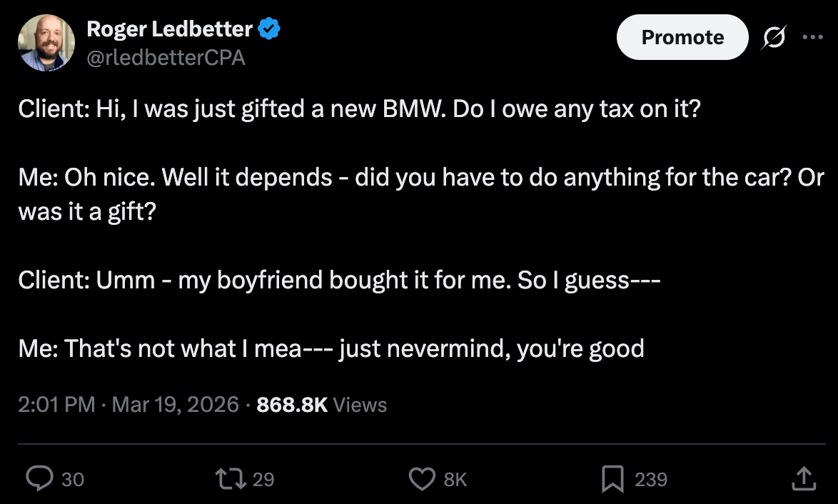838x504 pixels.
Task: Click the share upload arrow icon
Action: point(803,478)
